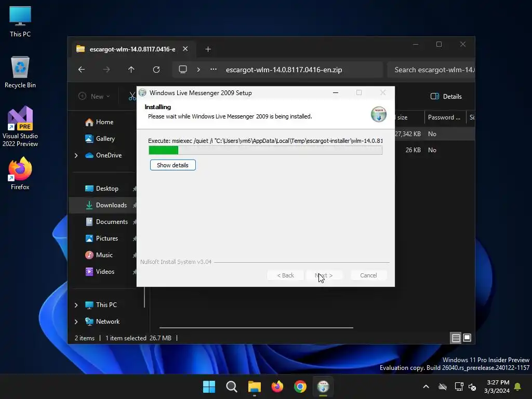Show hidden system tray icons
Image resolution: width=532 pixels, height=399 pixels.
click(x=426, y=387)
